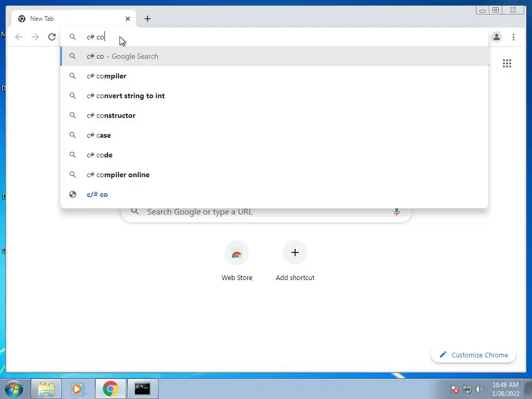This screenshot has height=399, width=532.
Task: Open a new tab with plus button
Action: tap(147, 19)
